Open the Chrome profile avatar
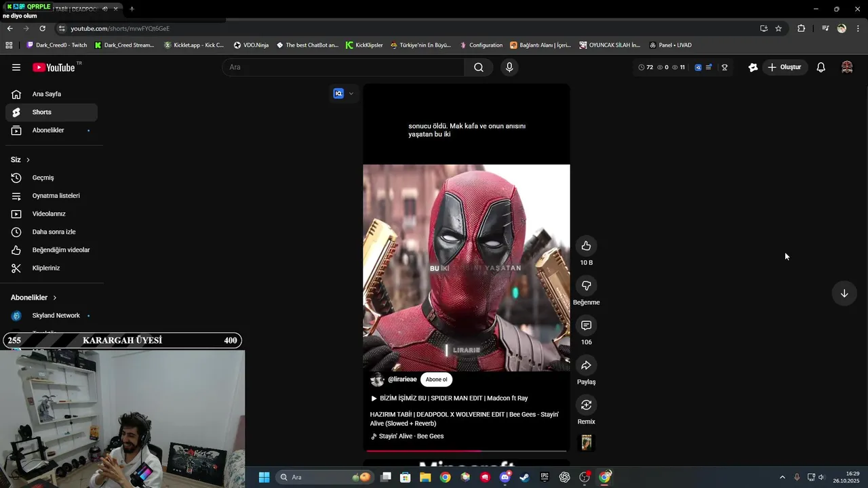 click(x=842, y=28)
